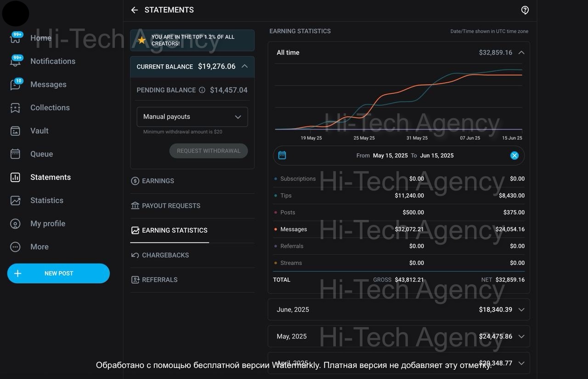Expand the $29,348.77 month row chevron

click(x=521, y=363)
